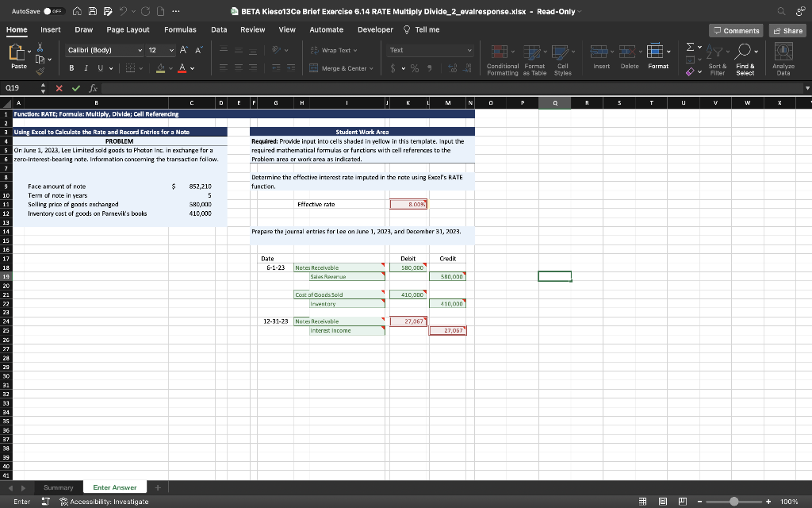Open Format as Table
The width and height of the screenshot is (812, 508).
point(534,60)
